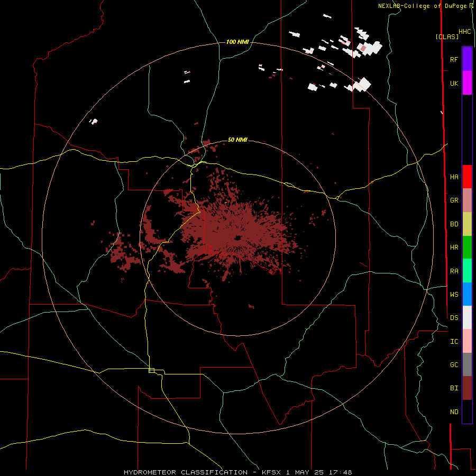Click the purple RF swatch in the legend

click(x=467, y=59)
